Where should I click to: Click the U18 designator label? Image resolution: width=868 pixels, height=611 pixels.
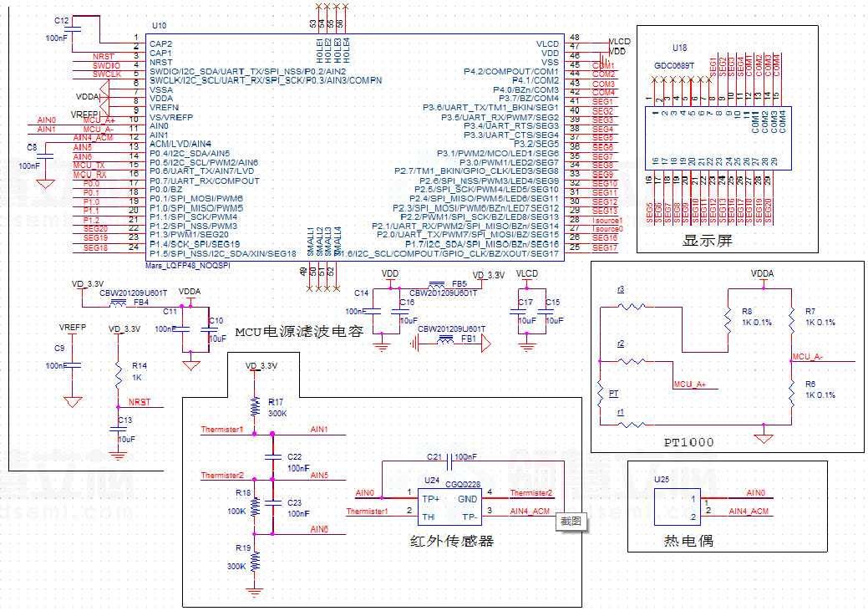click(679, 48)
